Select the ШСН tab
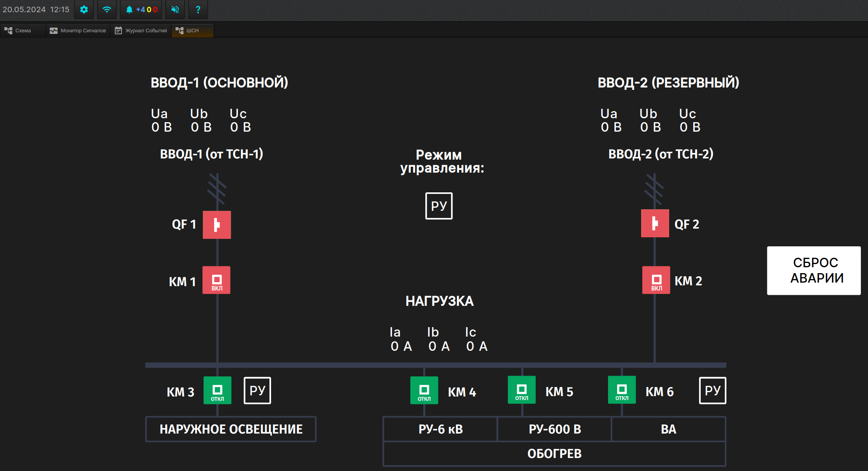 click(x=193, y=31)
